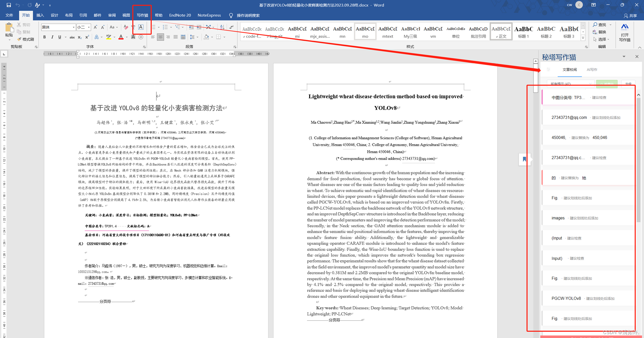
Task: Click the Shading paint bucket icon
Action: coord(206,37)
